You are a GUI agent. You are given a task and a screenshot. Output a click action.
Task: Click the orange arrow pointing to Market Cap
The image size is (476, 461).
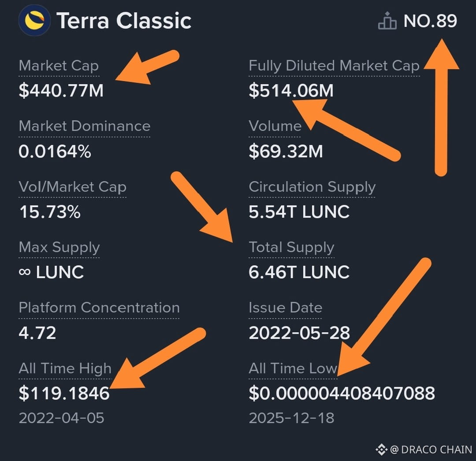pyautogui.click(x=148, y=67)
